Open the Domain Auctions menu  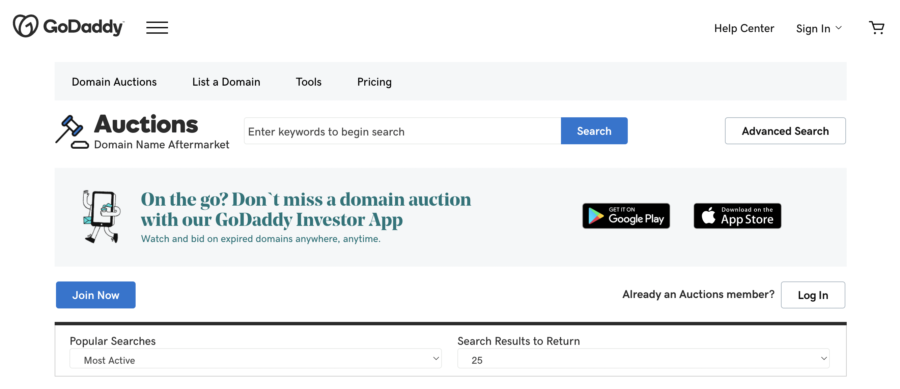(x=114, y=82)
